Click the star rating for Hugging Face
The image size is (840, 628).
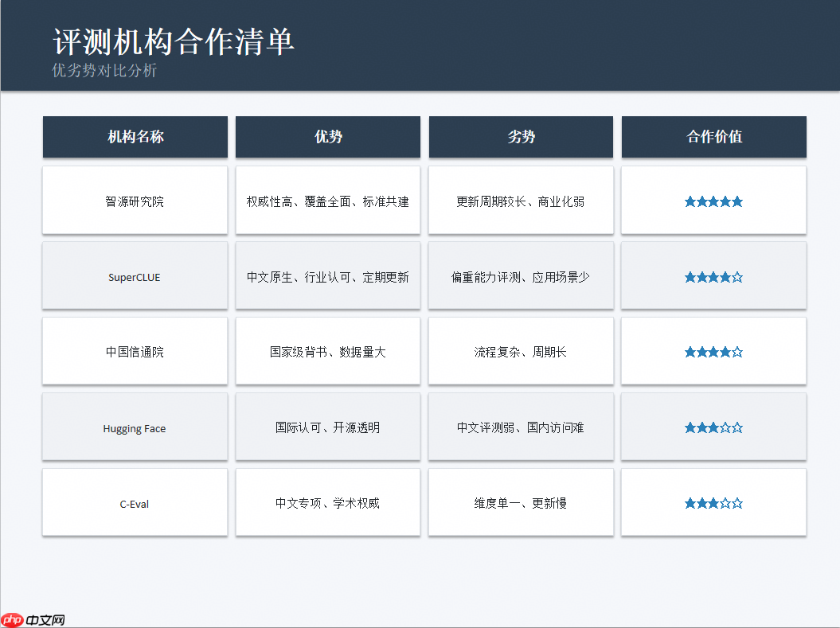click(713, 427)
